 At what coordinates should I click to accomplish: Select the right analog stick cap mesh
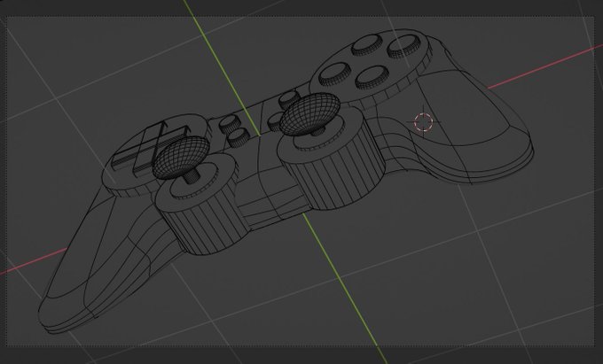point(310,113)
